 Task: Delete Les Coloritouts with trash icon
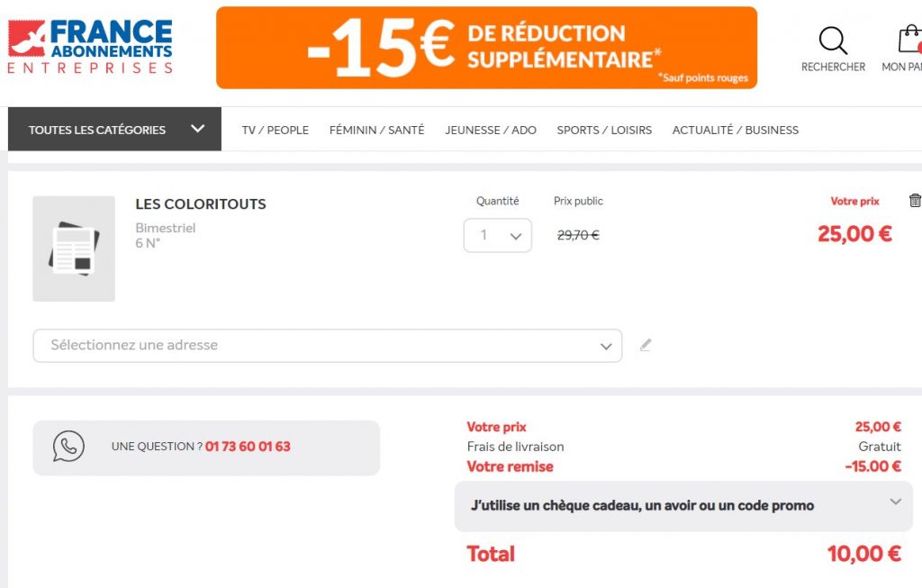pyautogui.click(x=915, y=201)
